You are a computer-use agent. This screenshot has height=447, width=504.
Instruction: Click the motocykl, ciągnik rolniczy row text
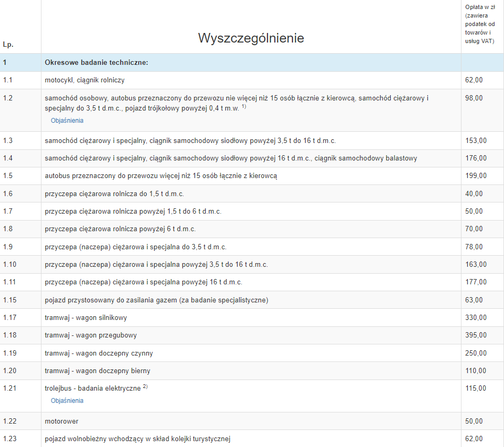point(85,80)
